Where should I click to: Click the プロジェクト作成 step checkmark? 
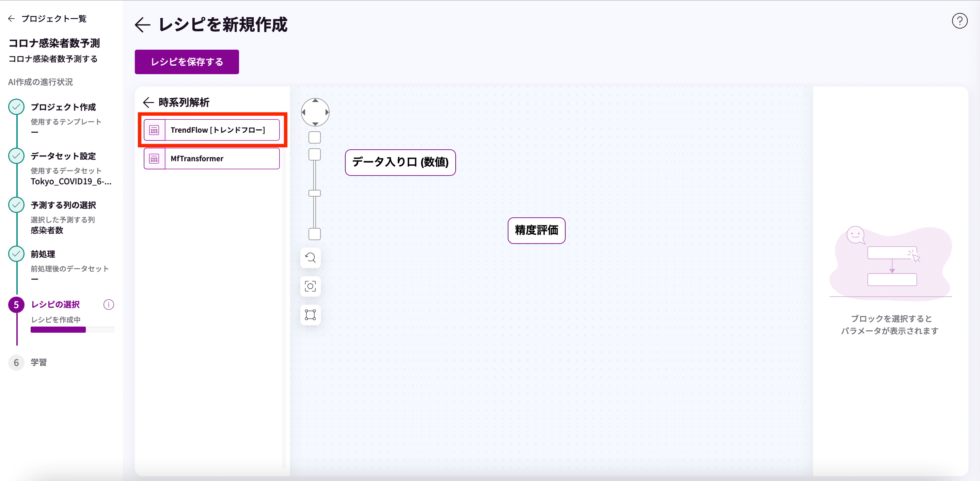click(x=16, y=107)
